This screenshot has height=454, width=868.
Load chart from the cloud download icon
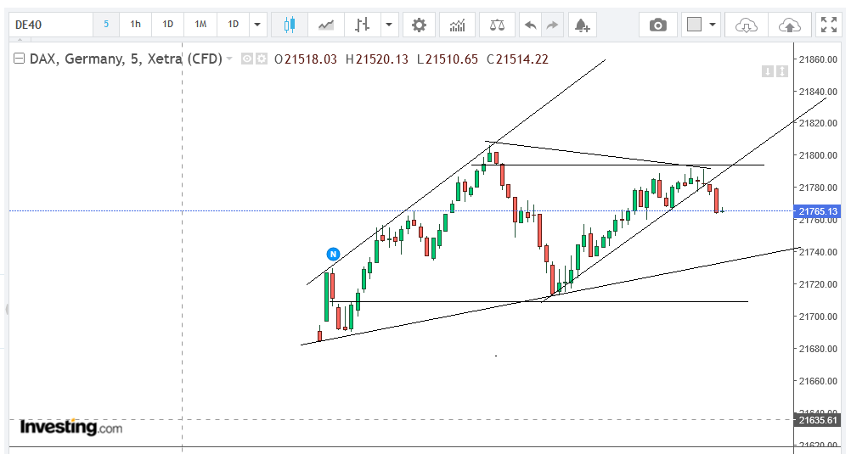point(747,25)
